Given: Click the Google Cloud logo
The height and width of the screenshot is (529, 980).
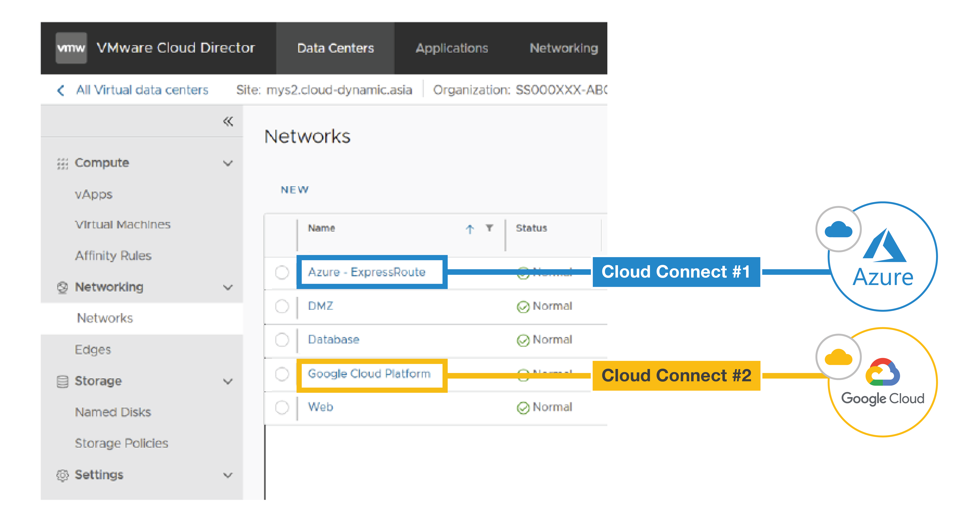Looking at the screenshot, I should pyautogui.click(x=883, y=382).
